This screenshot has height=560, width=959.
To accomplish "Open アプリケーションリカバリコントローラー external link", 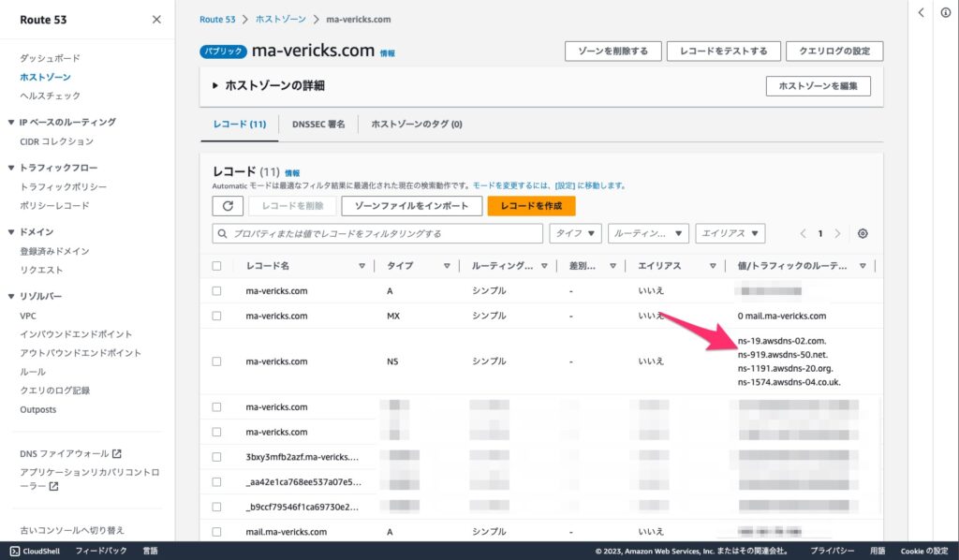I will [x=89, y=479].
